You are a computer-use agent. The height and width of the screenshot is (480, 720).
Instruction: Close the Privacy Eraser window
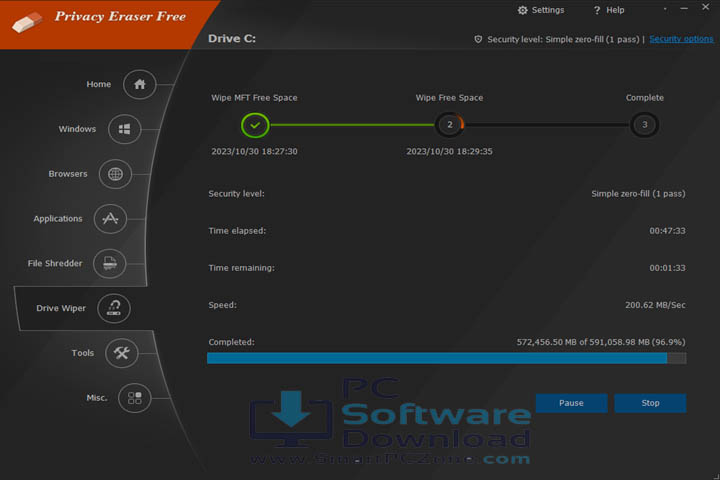pos(706,7)
